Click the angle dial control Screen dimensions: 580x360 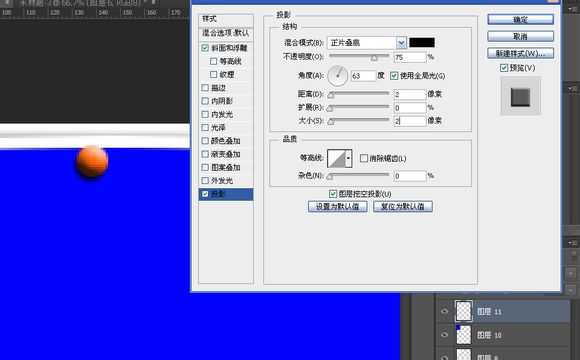click(338, 76)
